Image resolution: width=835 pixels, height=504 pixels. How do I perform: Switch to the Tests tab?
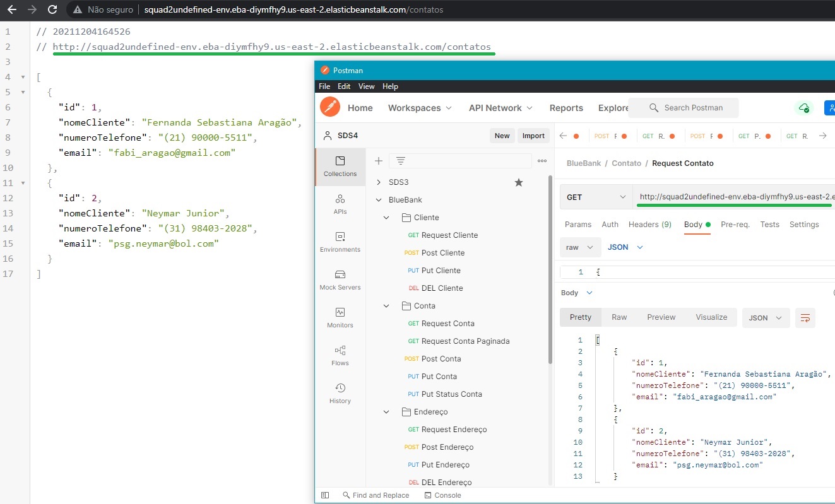[x=769, y=225]
